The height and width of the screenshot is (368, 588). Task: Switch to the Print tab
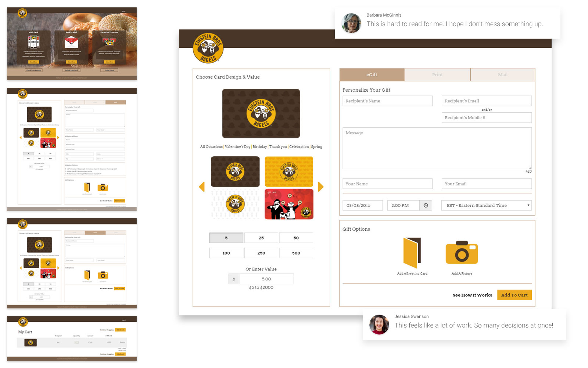[x=437, y=75]
